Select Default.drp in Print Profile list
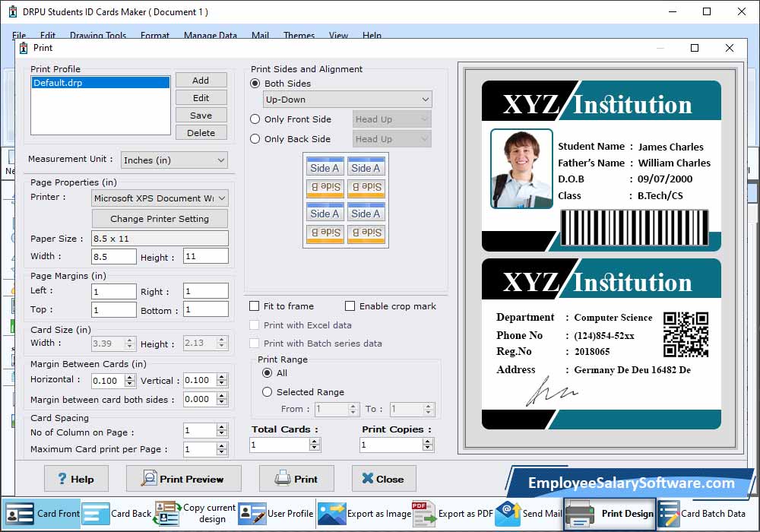This screenshot has height=532, width=760. 101,83
